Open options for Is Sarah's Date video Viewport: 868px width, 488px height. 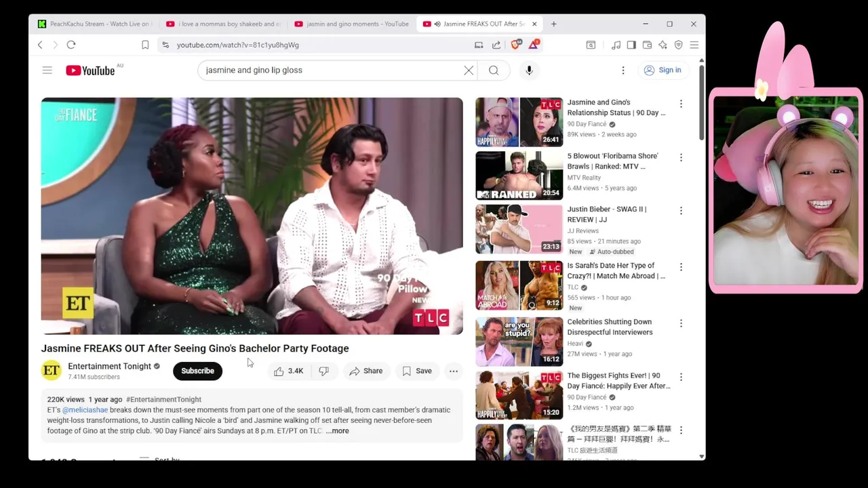(x=681, y=267)
